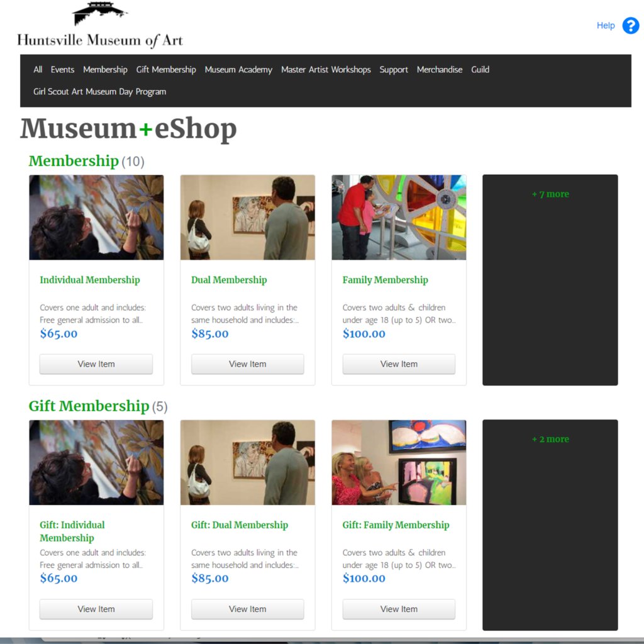This screenshot has height=644, width=644.
Task: Browse the Merchandise section
Action: coord(439,70)
